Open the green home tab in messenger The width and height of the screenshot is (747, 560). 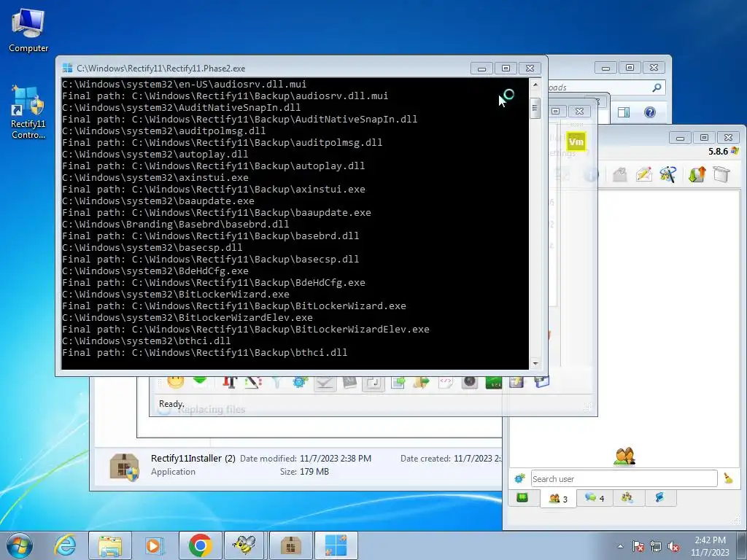(522, 497)
